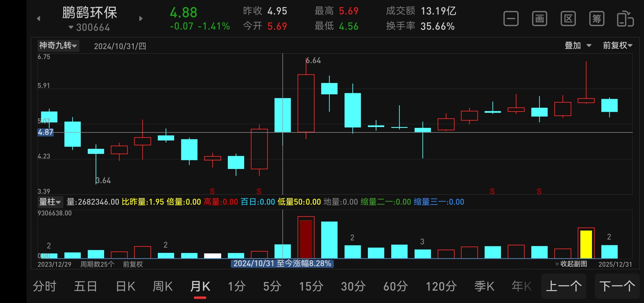The width and height of the screenshot is (644, 303).
Task: Go to next stock with right arrow
Action: point(141,19)
